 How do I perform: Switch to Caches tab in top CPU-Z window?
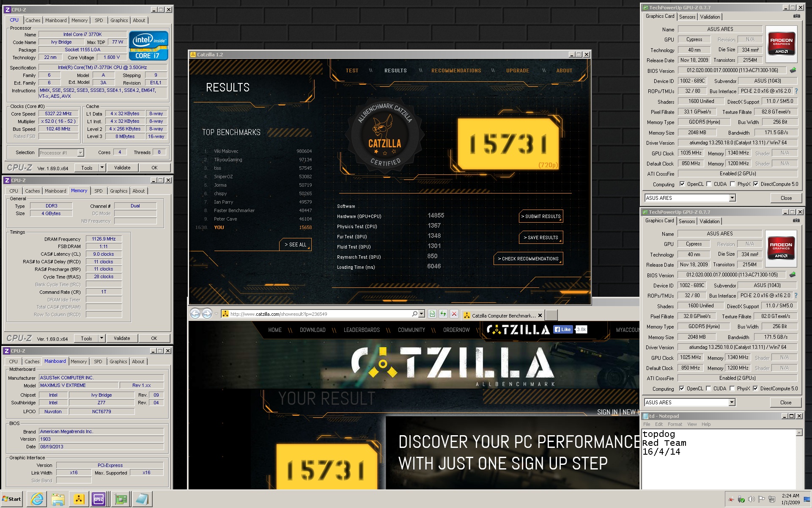33,20
